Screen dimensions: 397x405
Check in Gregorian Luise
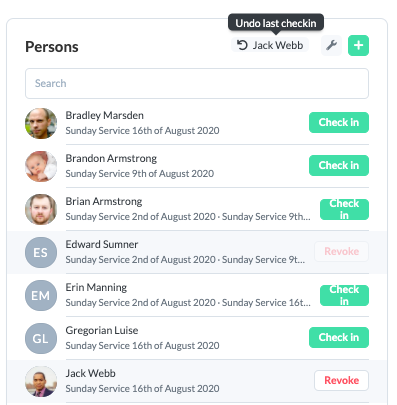point(339,337)
